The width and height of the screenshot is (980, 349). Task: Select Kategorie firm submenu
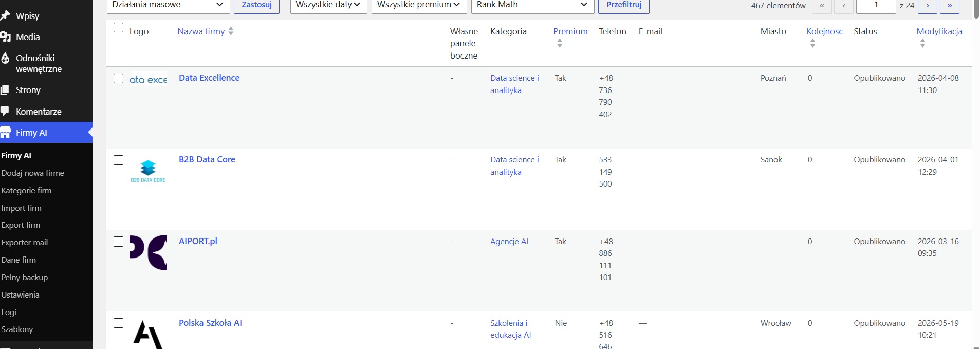[x=27, y=191]
